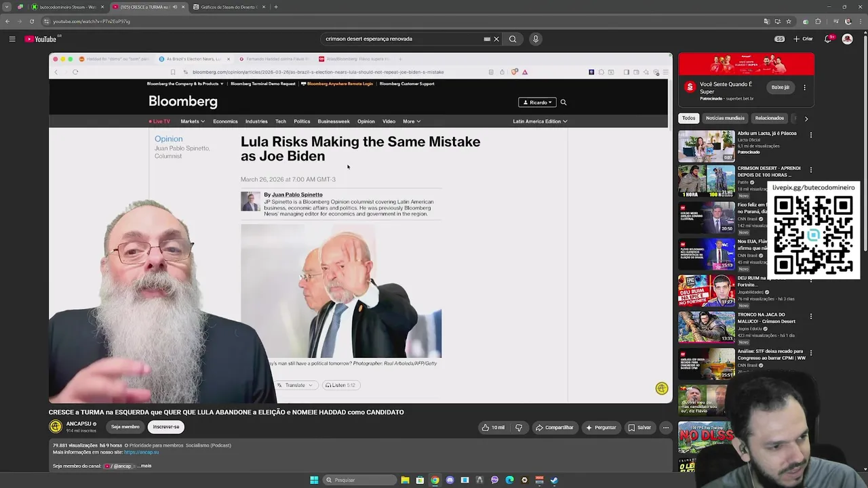Click the browser address bar URL
The height and width of the screenshot is (488, 868).
point(92,21)
